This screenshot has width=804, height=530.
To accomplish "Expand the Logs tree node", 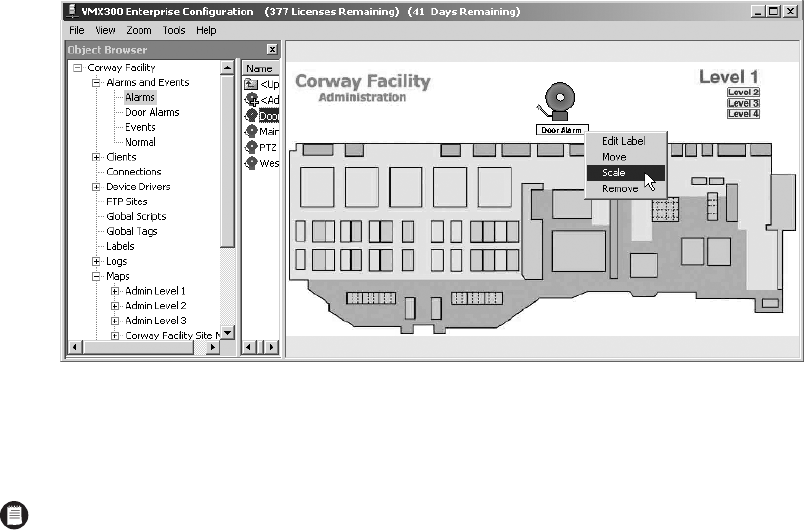I will point(96,261).
